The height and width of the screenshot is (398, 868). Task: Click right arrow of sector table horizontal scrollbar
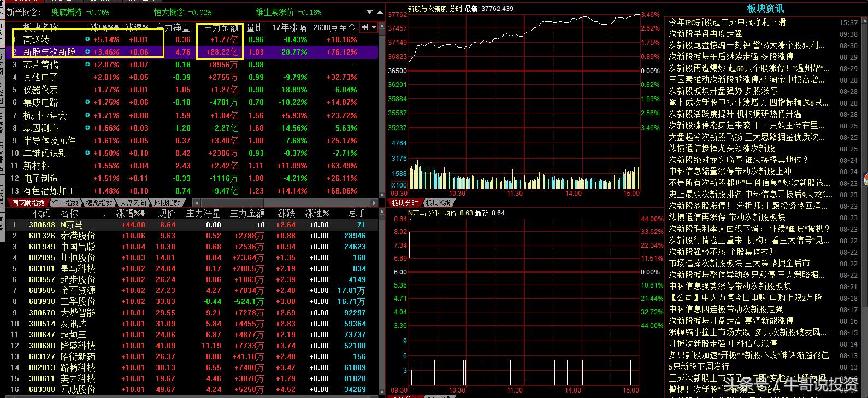pyautogui.click(x=374, y=203)
